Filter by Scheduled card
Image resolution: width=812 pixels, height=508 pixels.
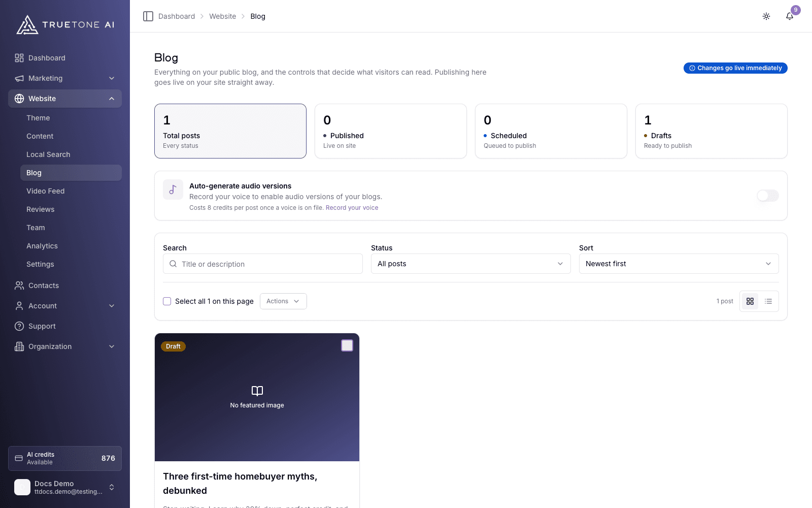tap(551, 131)
